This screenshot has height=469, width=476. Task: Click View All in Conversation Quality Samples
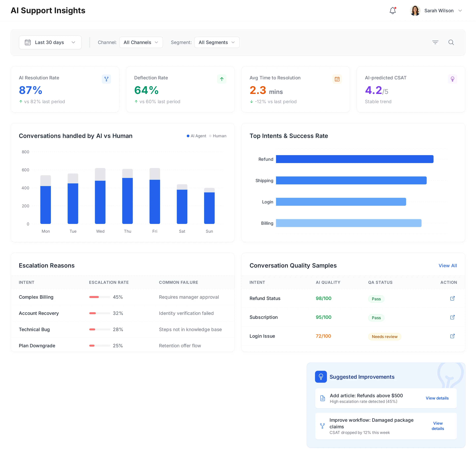pos(447,266)
